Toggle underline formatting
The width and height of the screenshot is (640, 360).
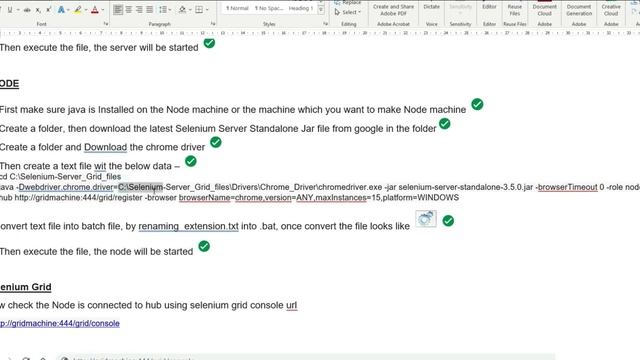(x=10, y=10)
